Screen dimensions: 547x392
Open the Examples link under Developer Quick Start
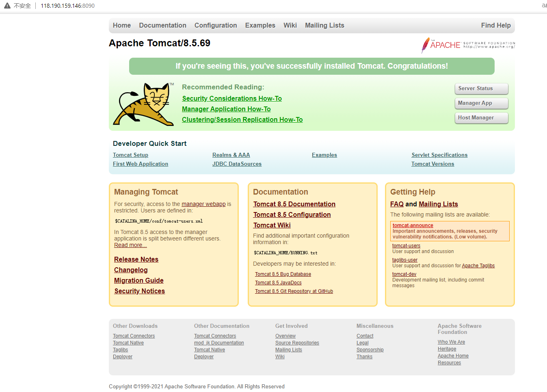(x=324, y=155)
